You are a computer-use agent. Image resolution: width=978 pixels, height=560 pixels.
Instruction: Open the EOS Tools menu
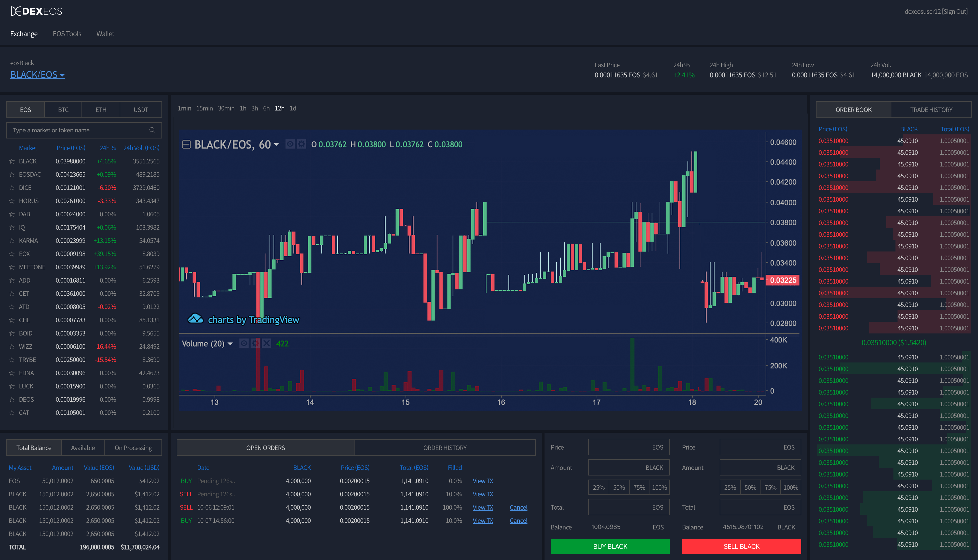pos(67,34)
